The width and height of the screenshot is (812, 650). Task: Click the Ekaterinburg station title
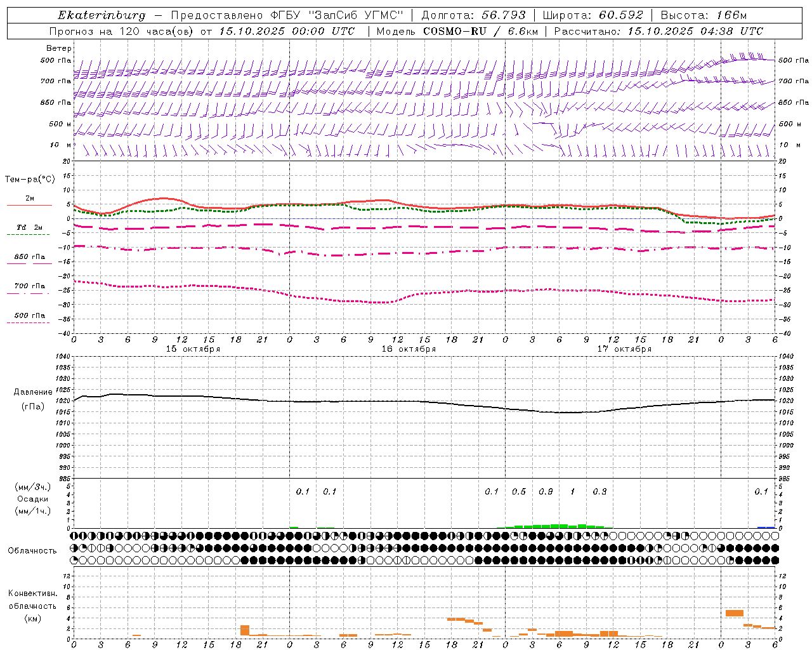[x=101, y=15]
